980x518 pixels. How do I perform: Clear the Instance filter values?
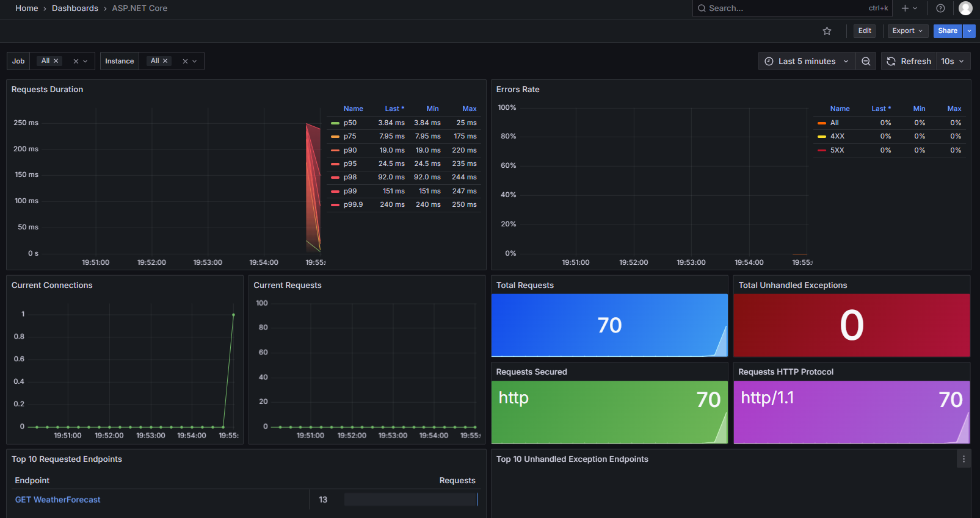click(185, 61)
